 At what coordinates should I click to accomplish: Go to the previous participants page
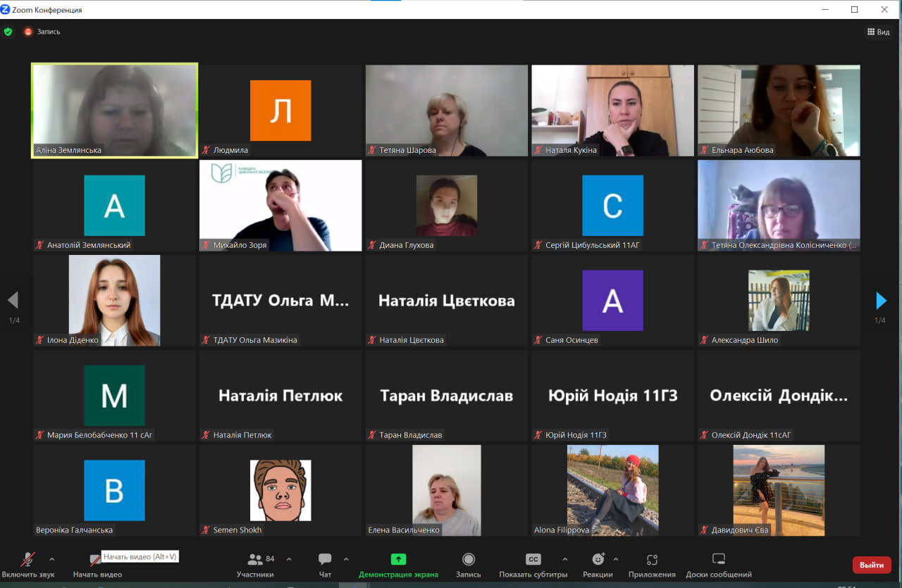pyautogui.click(x=13, y=301)
